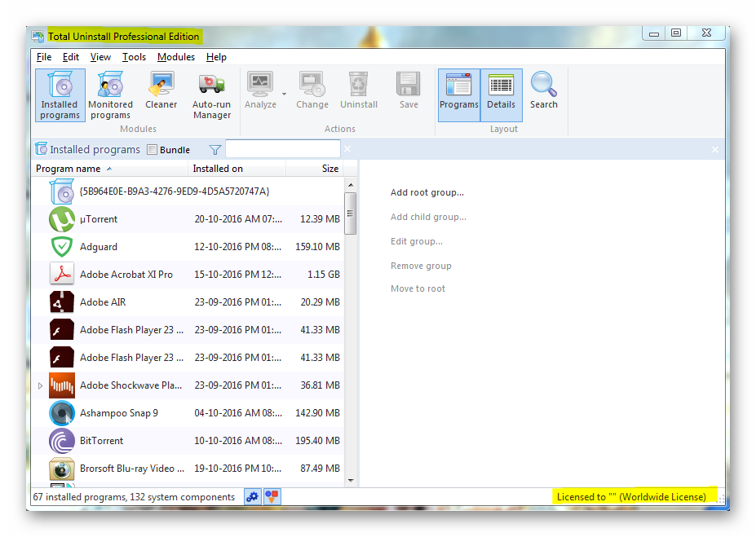Open the File menu
The image size is (756, 537).
(44, 57)
